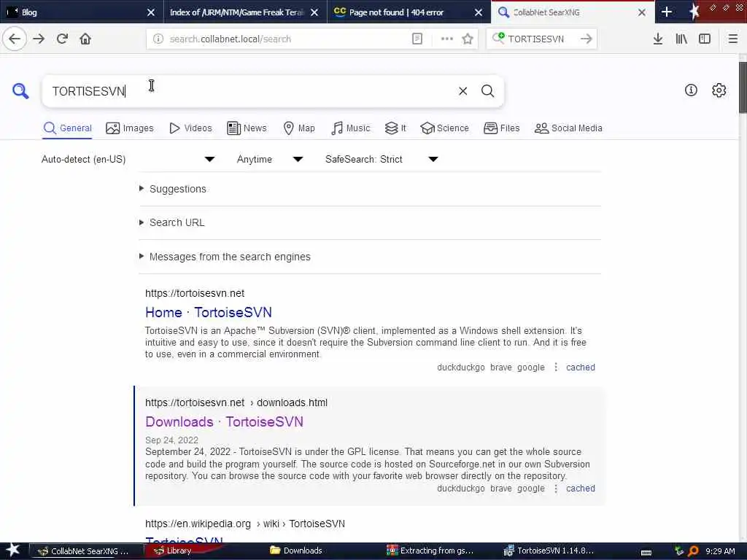Run search with magnifier button
Screen dimensions: 747x560
[x=487, y=91]
